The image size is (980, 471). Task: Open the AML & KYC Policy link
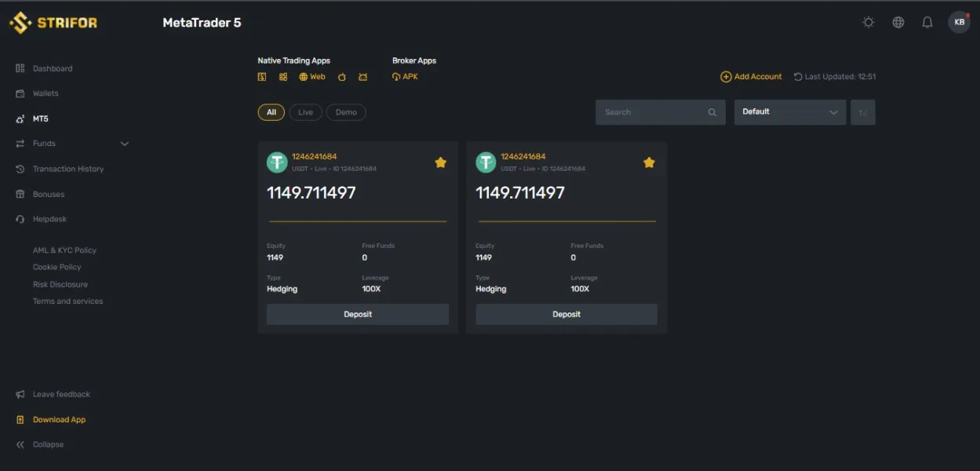(x=64, y=250)
